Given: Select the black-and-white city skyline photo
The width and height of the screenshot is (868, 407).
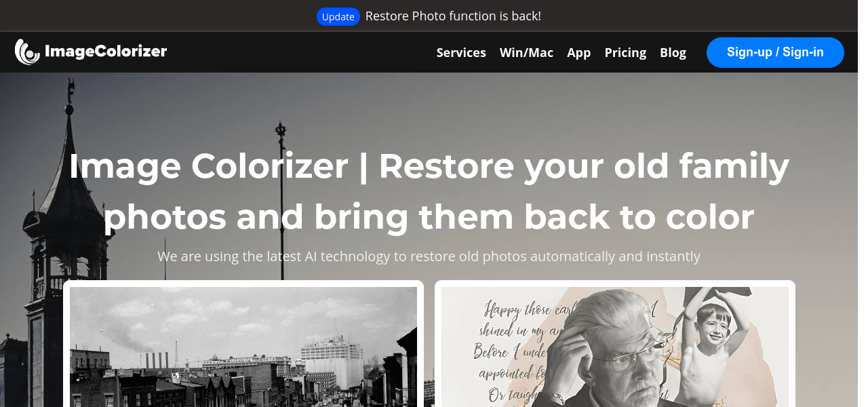Looking at the screenshot, I should pyautogui.click(x=243, y=347).
